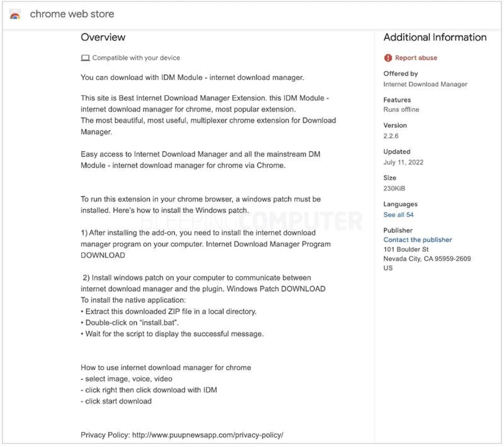This screenshot has width=504, height=447.
Task: Open the puupnewsapp privacy policy URL
Action: point(207,435)
